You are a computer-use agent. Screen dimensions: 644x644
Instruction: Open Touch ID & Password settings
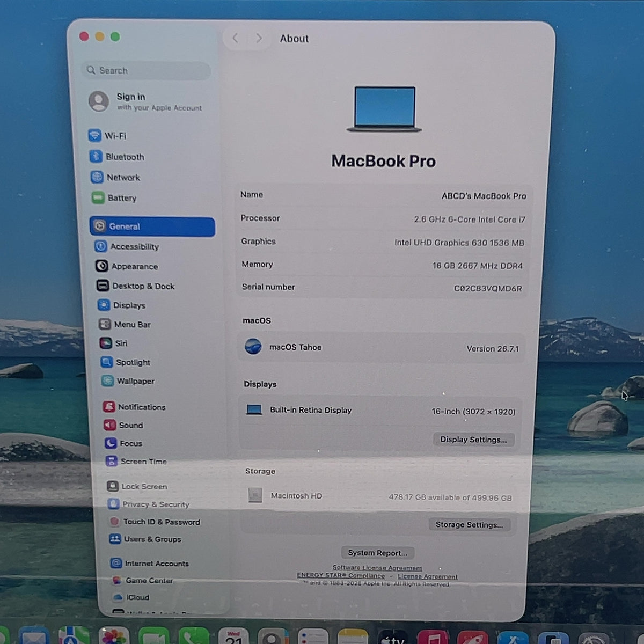click(155, 522)
